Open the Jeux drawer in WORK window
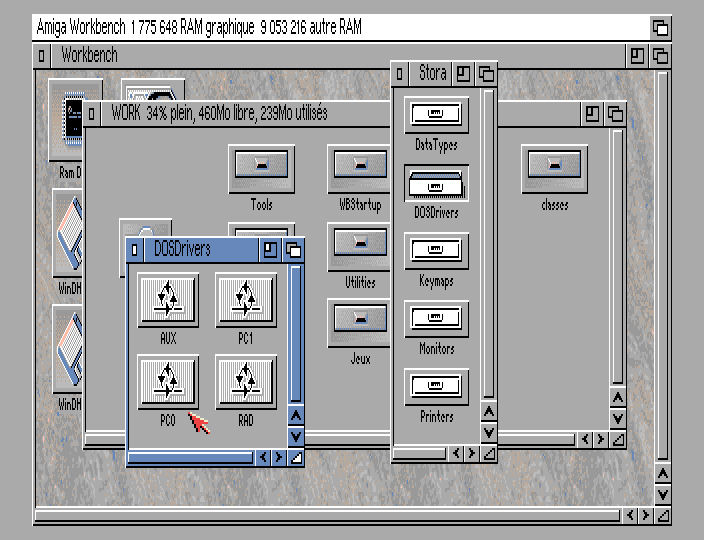 (359, 323)
